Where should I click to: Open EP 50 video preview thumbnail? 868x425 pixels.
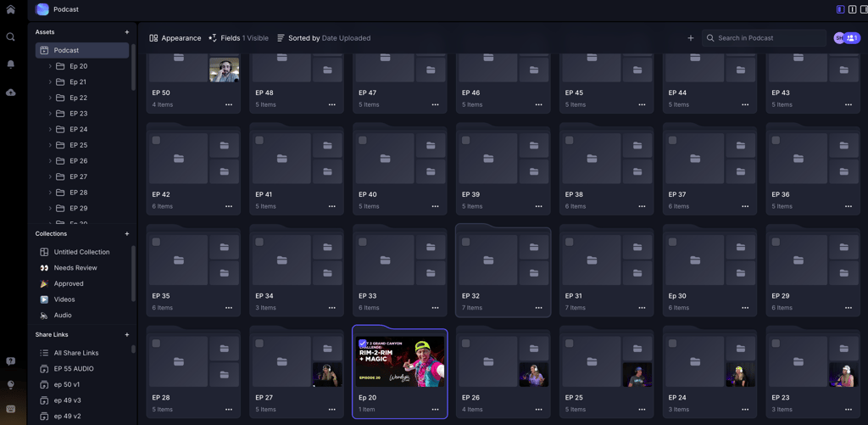[x=224, y=70]
